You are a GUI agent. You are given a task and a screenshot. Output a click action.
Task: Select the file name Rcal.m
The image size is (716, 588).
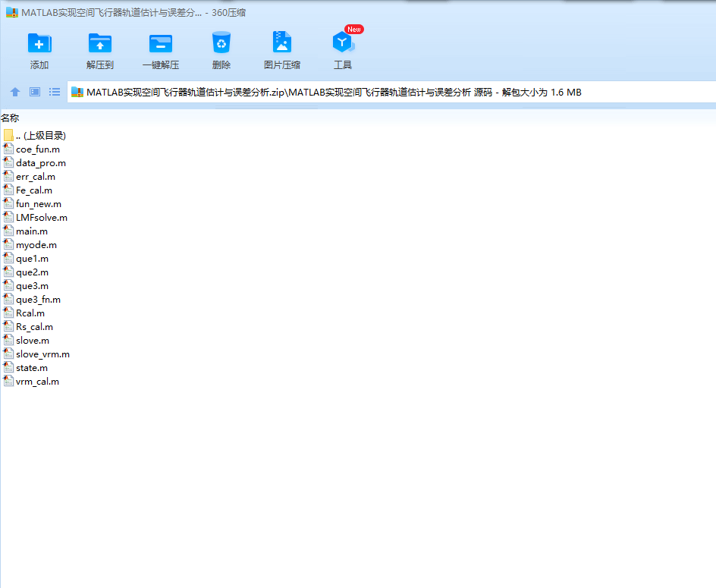30,313
